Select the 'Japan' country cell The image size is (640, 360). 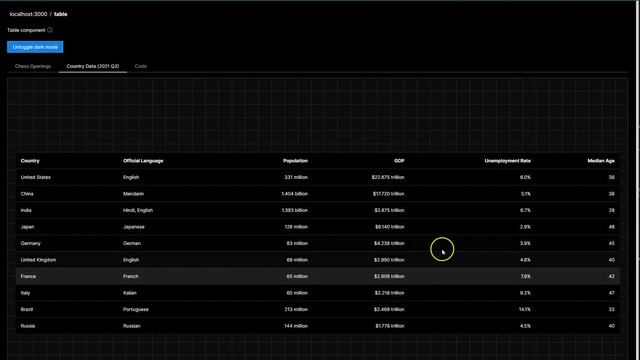pyautogui.click(x=27, y=227)
